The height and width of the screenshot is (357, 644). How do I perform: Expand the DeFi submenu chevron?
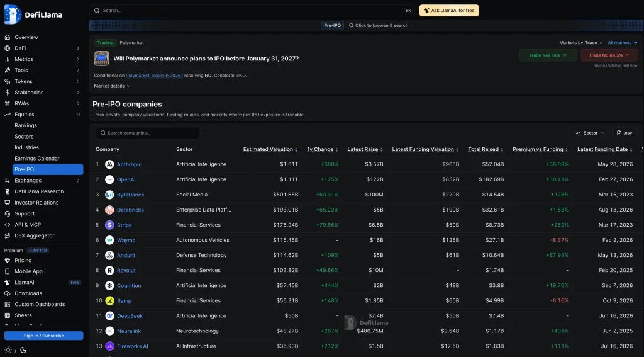pos(78,48)
